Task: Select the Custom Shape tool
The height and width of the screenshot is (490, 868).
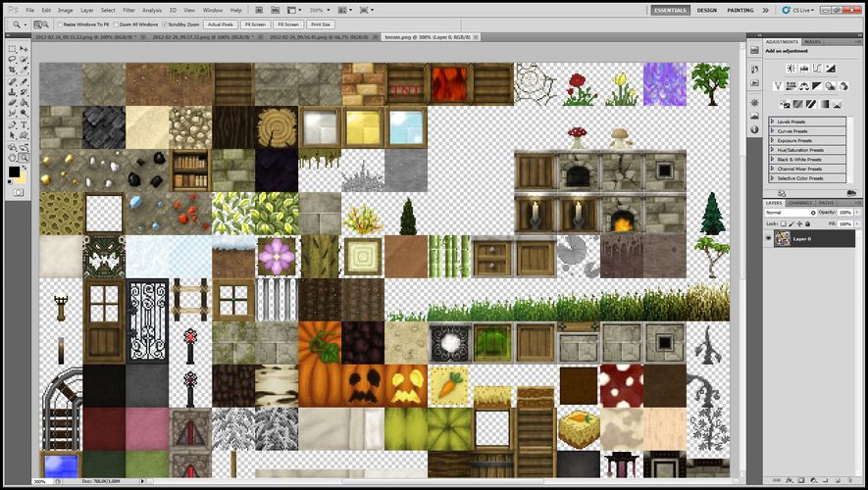Action: click(24, 135)
